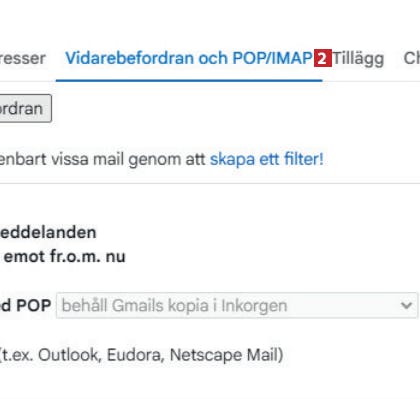This screenshot has width=420, height=399.
Task: Click the gray button ending in 'ordran'
Action: click(x=25, y=109)
